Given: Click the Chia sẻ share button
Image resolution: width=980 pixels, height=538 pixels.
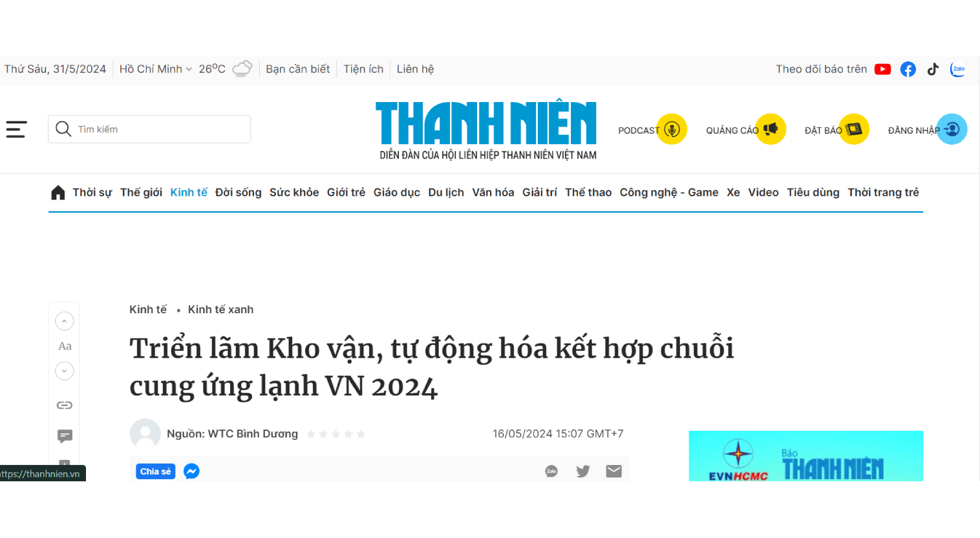Looking at the screenshot, I should tap(155, 471).
